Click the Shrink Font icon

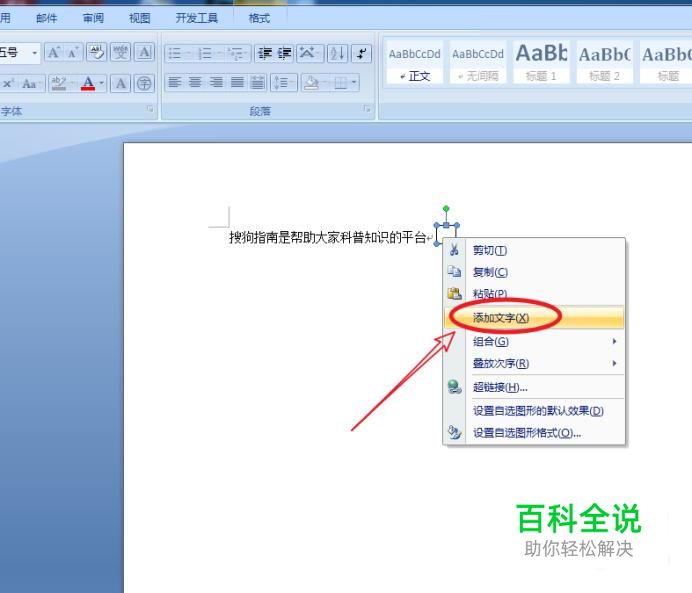(x=72, y=53)
